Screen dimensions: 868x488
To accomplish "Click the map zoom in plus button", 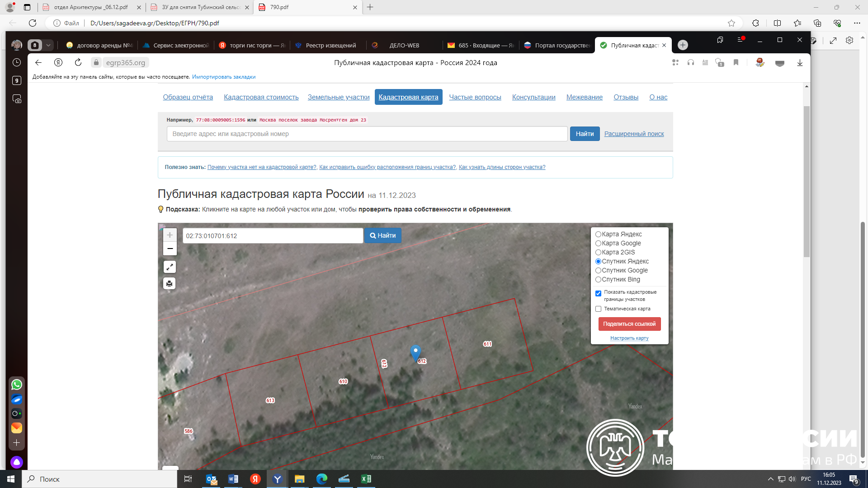I will tap(170, 235).
